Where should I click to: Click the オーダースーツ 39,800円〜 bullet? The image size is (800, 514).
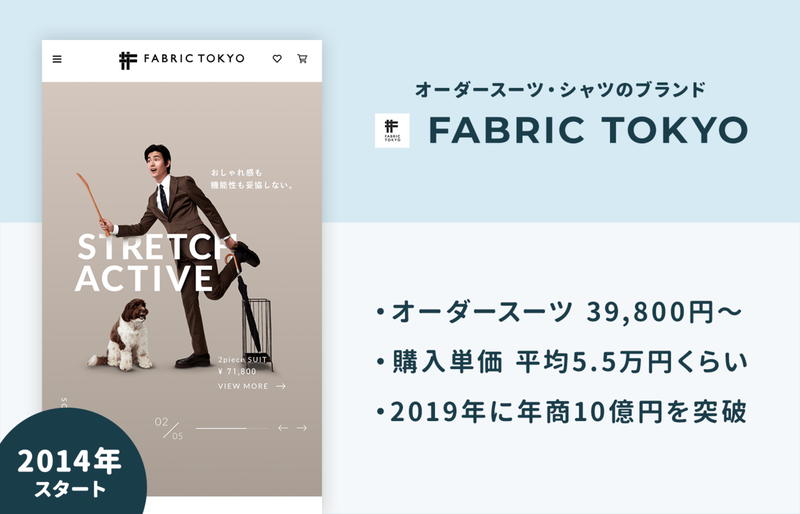[x=559, y=312]
